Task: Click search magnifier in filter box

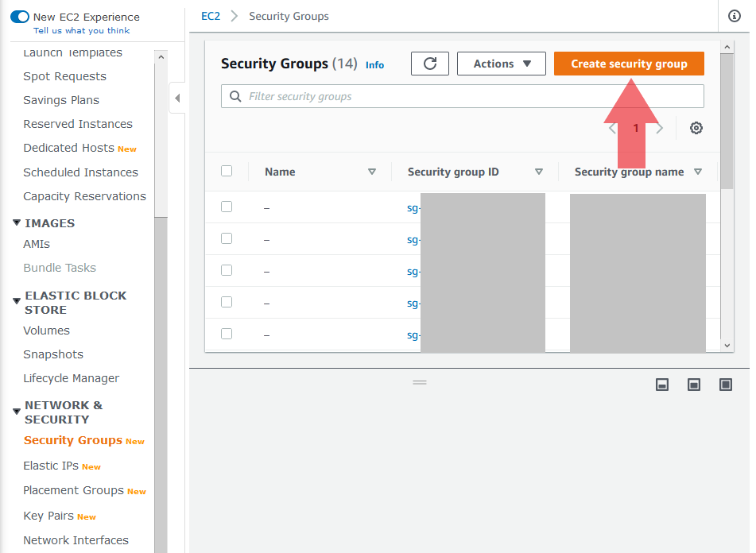Action: click(235, 96)
